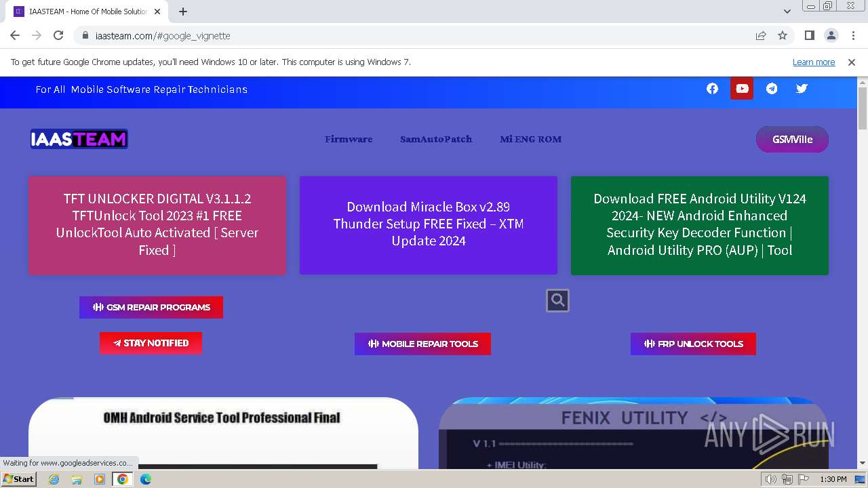Open File Explorer from taskbar
This screenshot has width=868, height=488.
[77, 479]
